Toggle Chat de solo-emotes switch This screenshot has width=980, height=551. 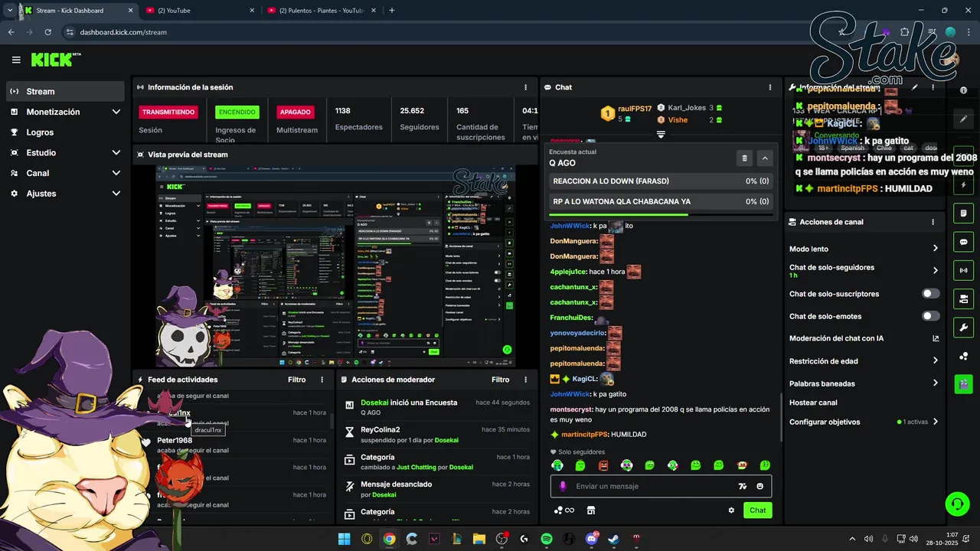point(931,316)
